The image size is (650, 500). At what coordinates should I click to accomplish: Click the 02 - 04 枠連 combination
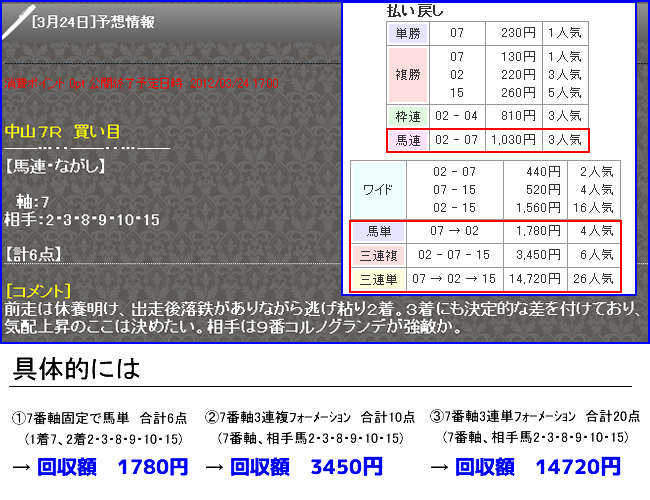point(456,116)
